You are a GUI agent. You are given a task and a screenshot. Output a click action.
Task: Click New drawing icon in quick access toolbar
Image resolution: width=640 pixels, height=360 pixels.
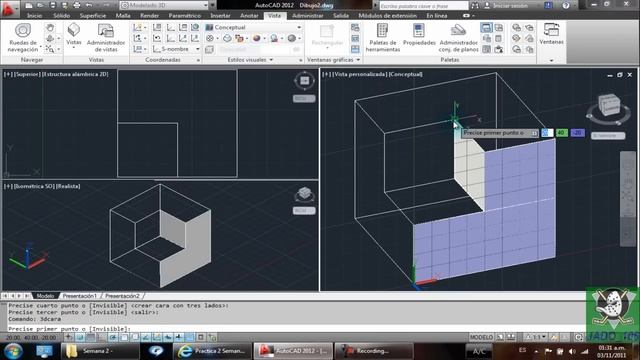(29, 6)
